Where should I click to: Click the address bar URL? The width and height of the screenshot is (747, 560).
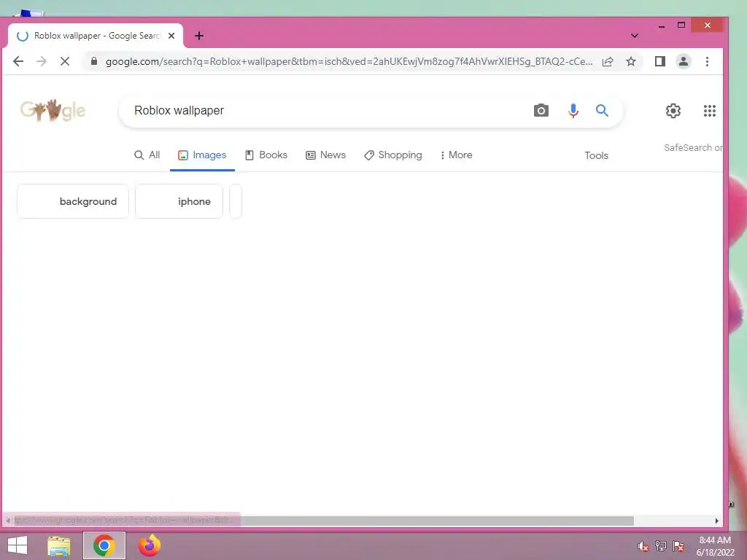(x=349, y=61)
